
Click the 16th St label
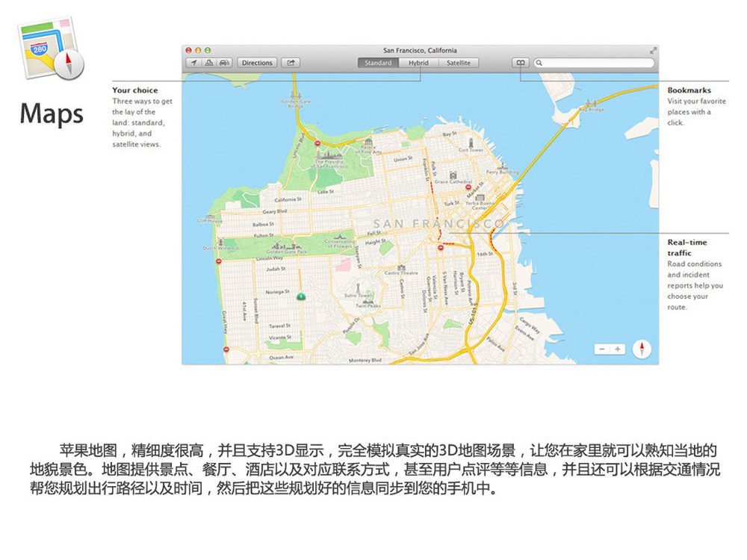point(485,254)
